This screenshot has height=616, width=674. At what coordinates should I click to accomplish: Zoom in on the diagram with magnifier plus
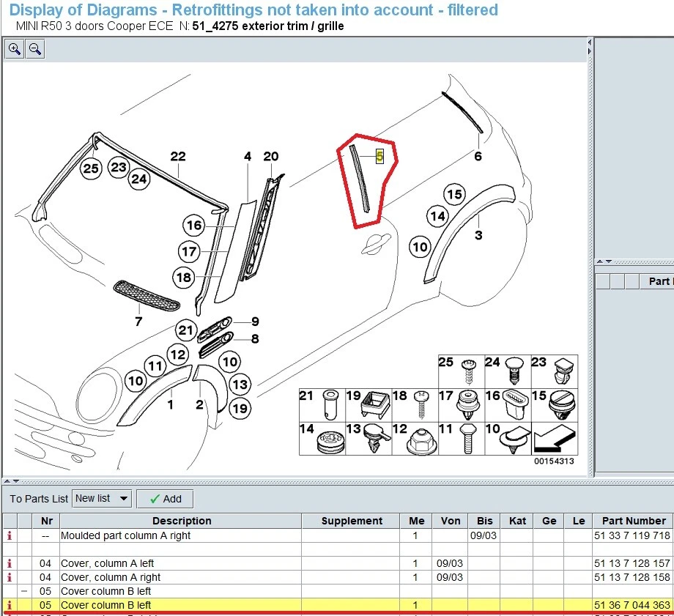point(14,49)
